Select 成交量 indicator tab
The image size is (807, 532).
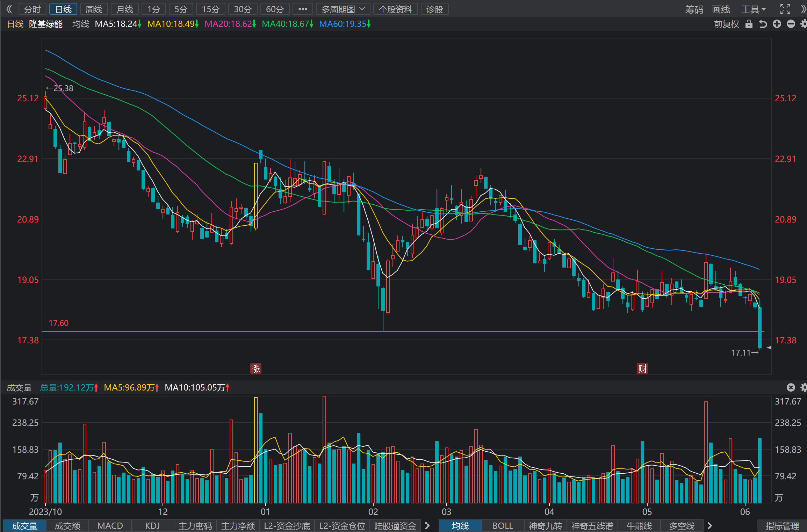coord(25,526)
